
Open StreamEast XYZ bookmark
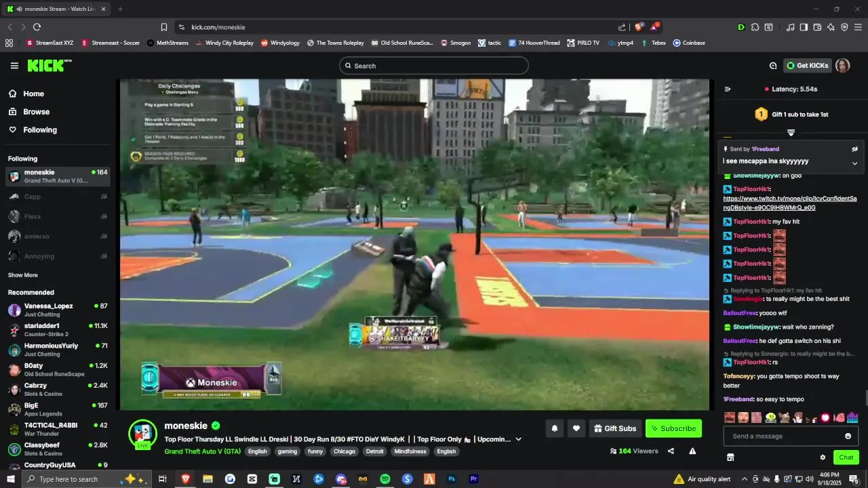50,43
